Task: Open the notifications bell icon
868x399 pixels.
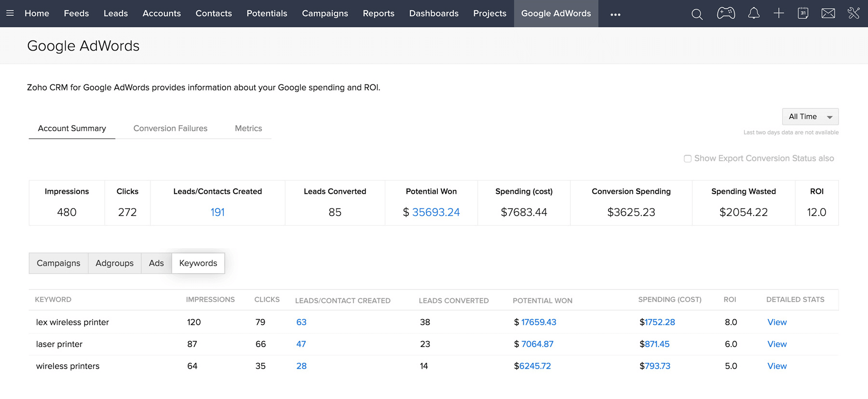Action: [x=754, y=13]
